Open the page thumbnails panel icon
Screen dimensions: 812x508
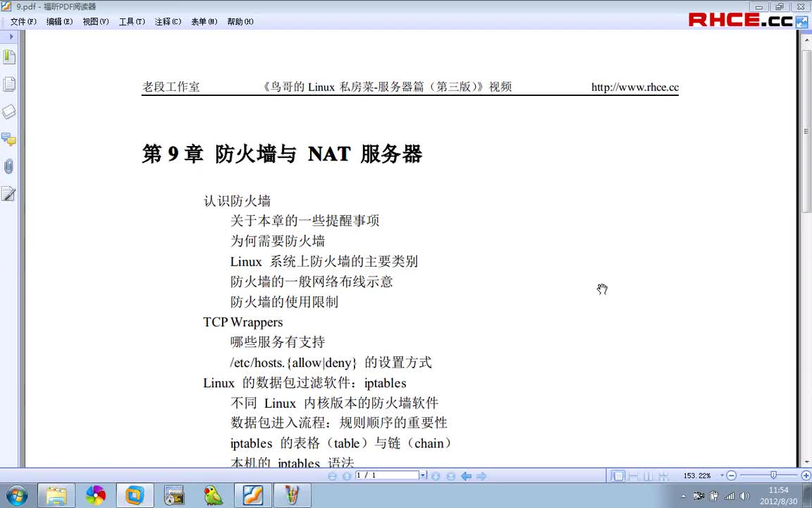pyautogui.click(x=8, y=84)
